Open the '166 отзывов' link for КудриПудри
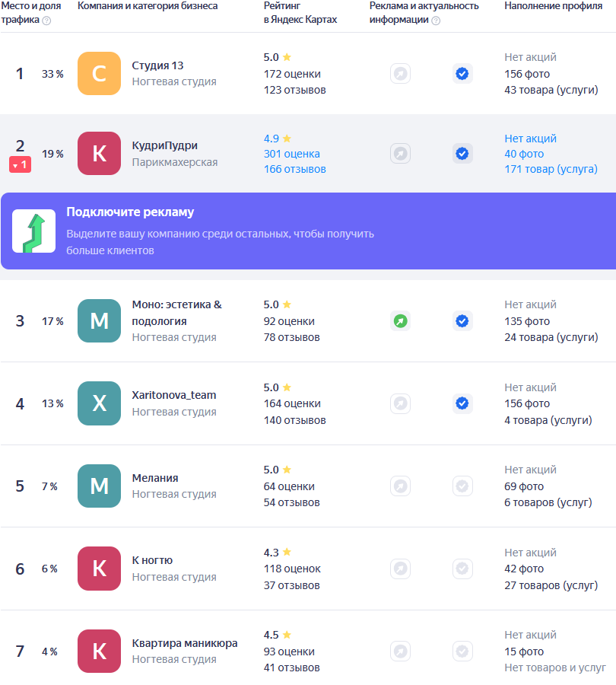The width and height of the screenshot is (616, 685). (294, 169)
